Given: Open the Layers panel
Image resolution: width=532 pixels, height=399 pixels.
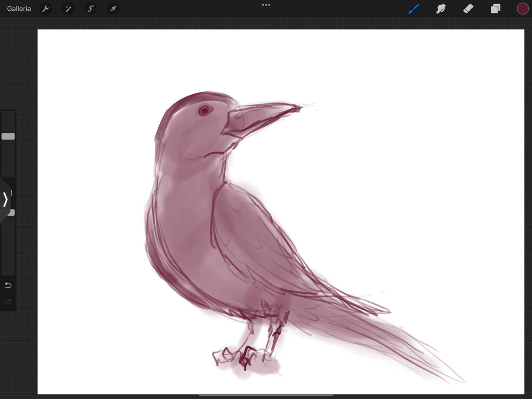Looking at the screenshot, I should pyautogui.click(x=495, y=8).
